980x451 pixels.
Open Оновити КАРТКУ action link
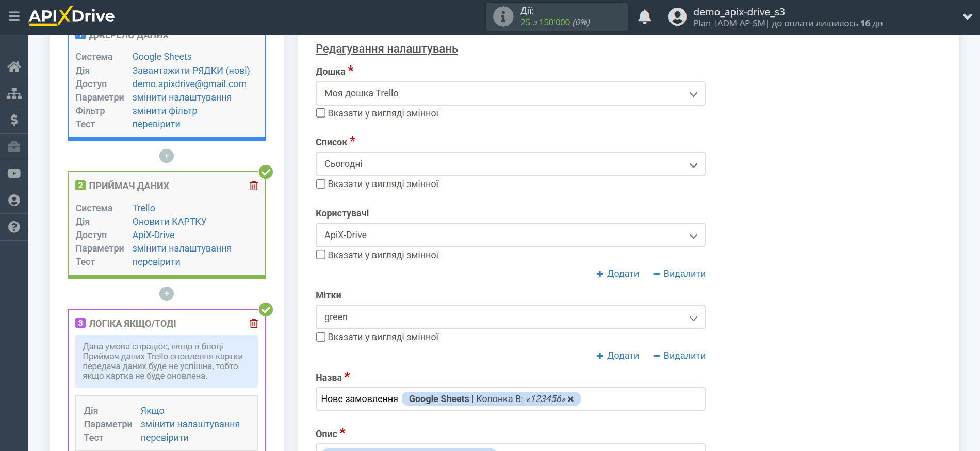tap(169, 222)
